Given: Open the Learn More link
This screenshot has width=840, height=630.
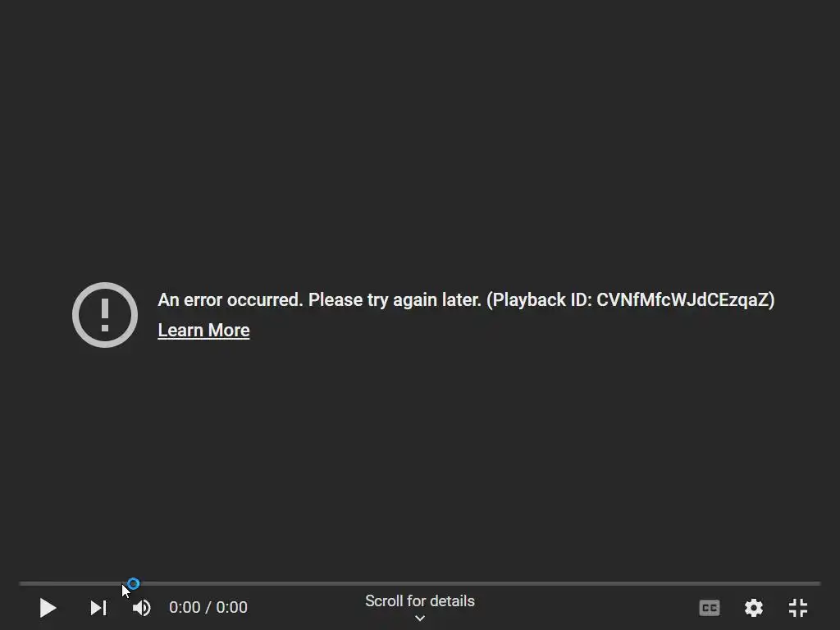Looking at the screenshot, I should [x=203, y=331].
